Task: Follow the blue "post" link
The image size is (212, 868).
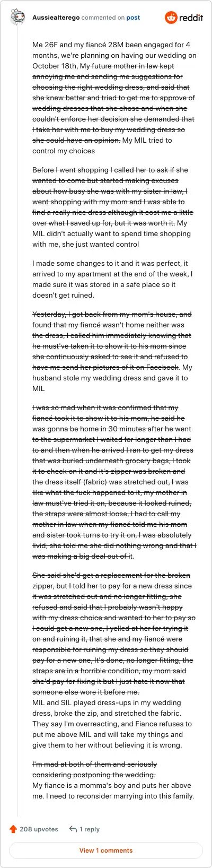Action: 133,18
